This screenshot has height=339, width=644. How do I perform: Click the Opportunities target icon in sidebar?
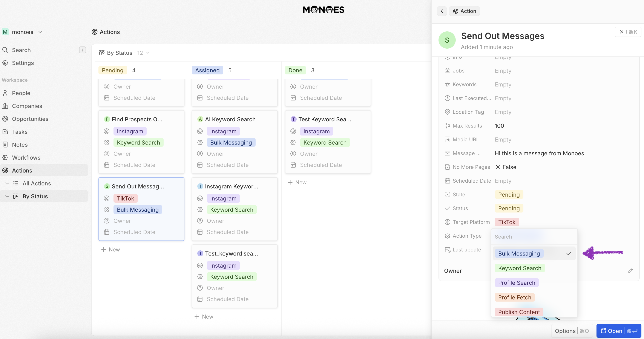coord(5,119)
